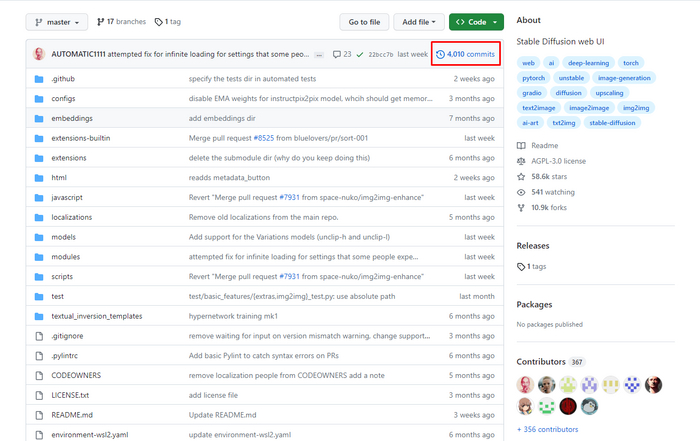This screenshot has height=441, width=700.
Task: Click the tag icon under Releases
Action: point(521,266)
